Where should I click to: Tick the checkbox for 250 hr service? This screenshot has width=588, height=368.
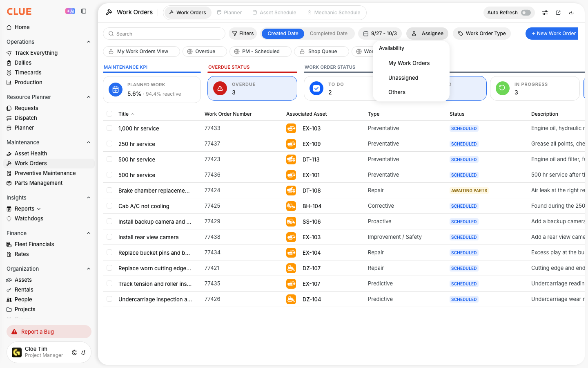[109, 144]
